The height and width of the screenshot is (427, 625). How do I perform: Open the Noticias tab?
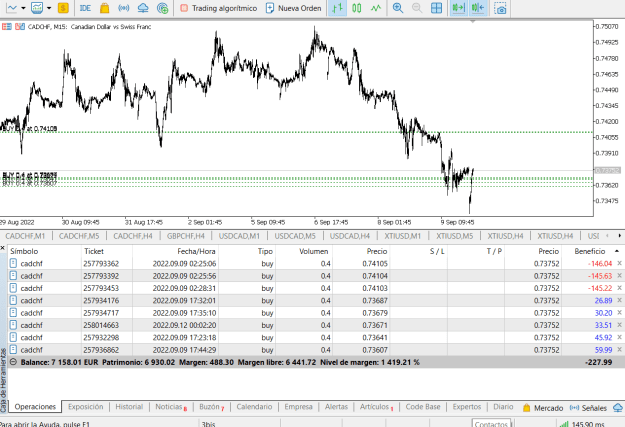click(169, 407)
